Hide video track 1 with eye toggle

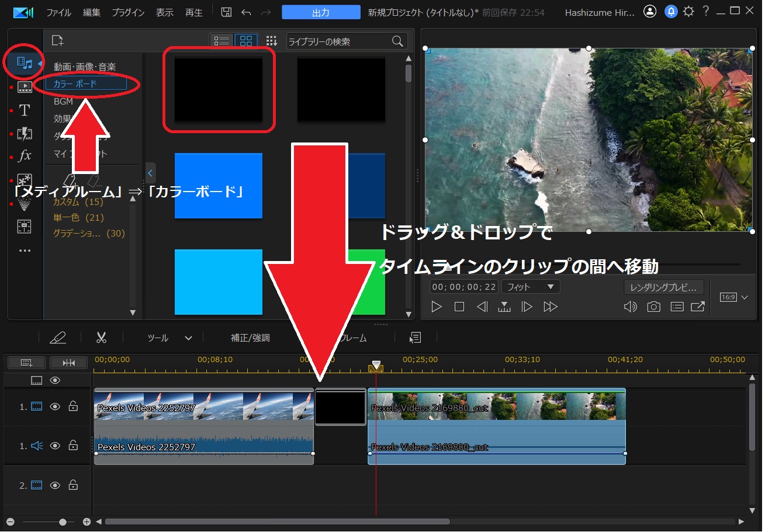(54, 406)
